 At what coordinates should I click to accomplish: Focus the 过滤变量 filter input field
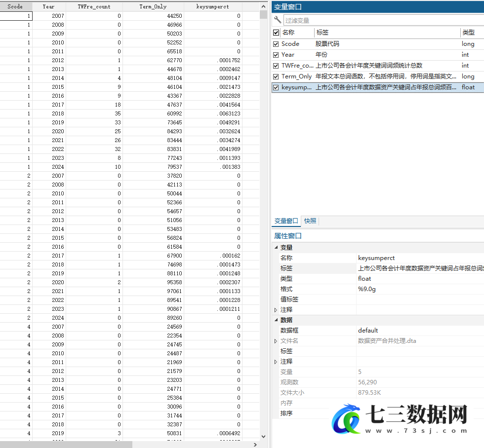(383, 20)
